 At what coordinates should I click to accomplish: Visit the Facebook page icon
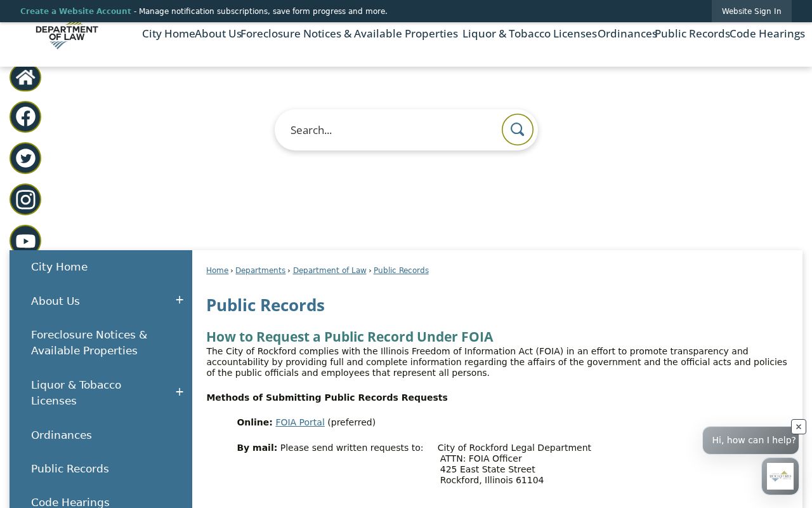(25, 117)
